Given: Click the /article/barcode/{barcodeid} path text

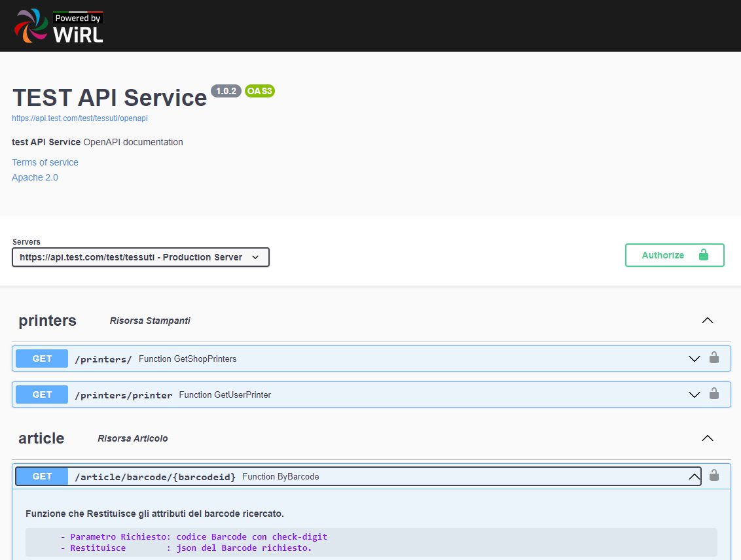Looking at the screenshot, I should point(155,477).
